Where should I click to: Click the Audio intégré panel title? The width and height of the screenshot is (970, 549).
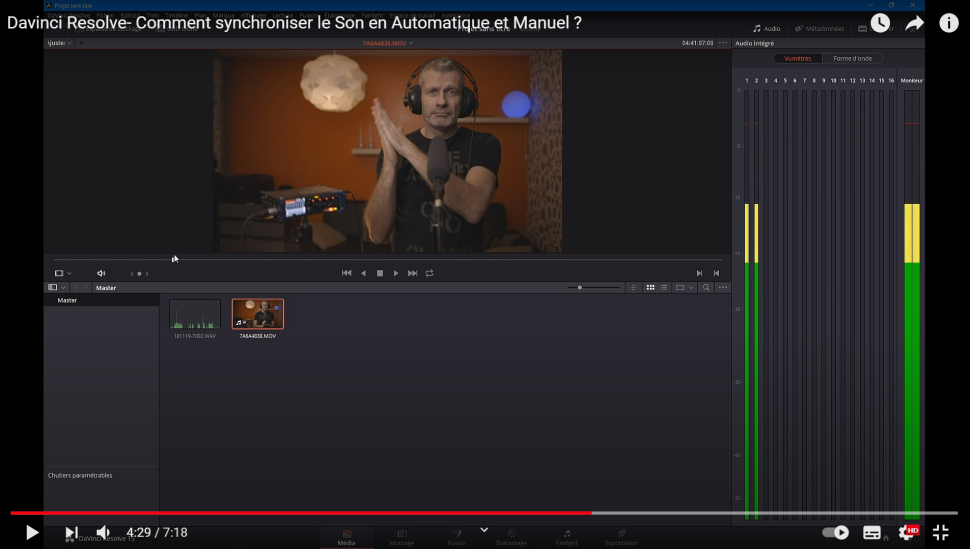pos(755,43)
